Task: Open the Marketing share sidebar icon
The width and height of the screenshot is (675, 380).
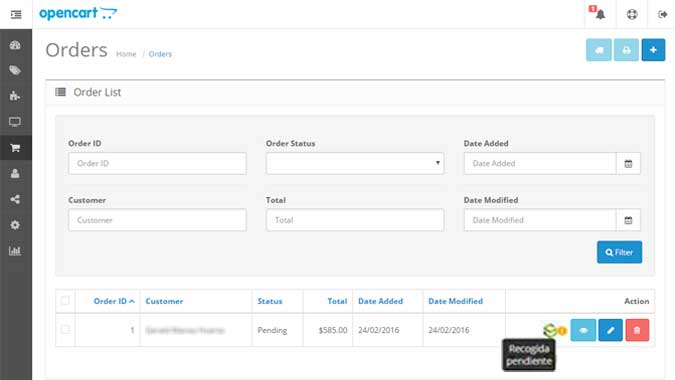Action: point(15,199)
